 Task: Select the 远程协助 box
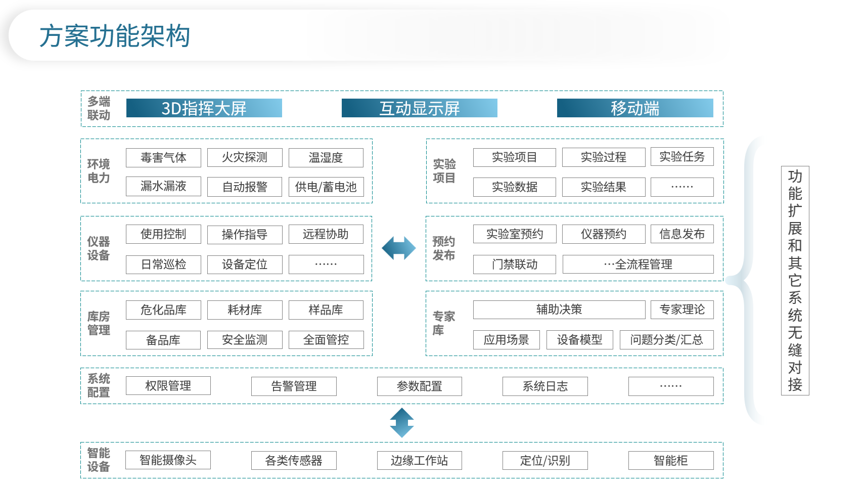(326, 234)
